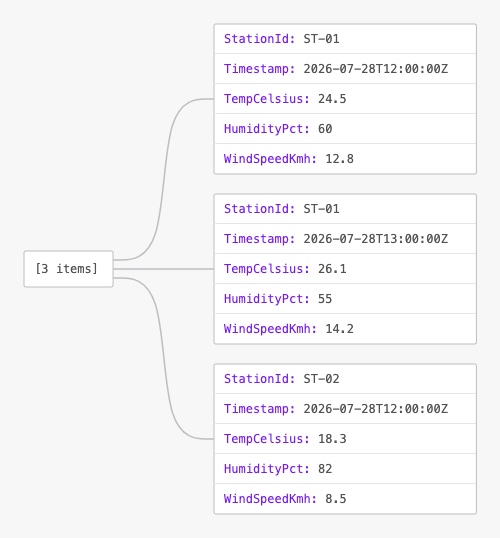Select the TempCelsius 26.1 row
The width and height of the screenshot is (500, 538).
(345, 269)
